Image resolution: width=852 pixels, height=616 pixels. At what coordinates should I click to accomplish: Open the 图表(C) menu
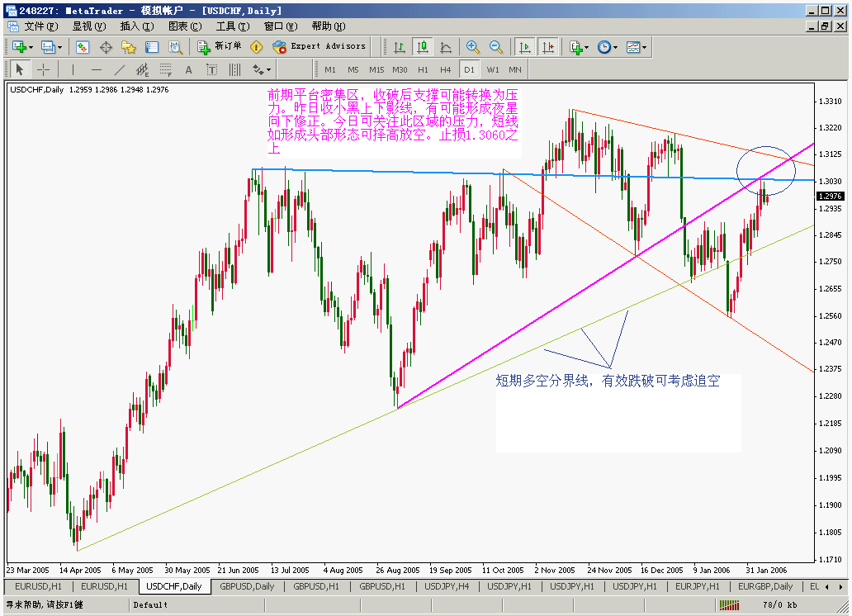185,26
